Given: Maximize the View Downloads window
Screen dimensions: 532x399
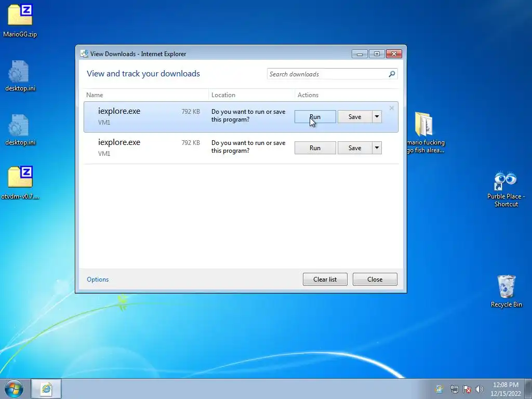Looking at the screenshot, I should 377,54.
